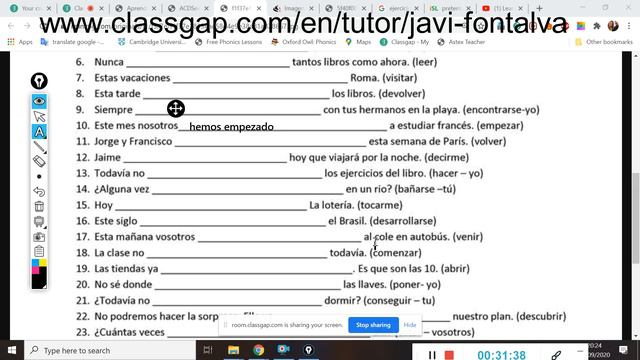
Task: Click the blank in sentence 12 'Jaime'
Action: click(205, 158)
